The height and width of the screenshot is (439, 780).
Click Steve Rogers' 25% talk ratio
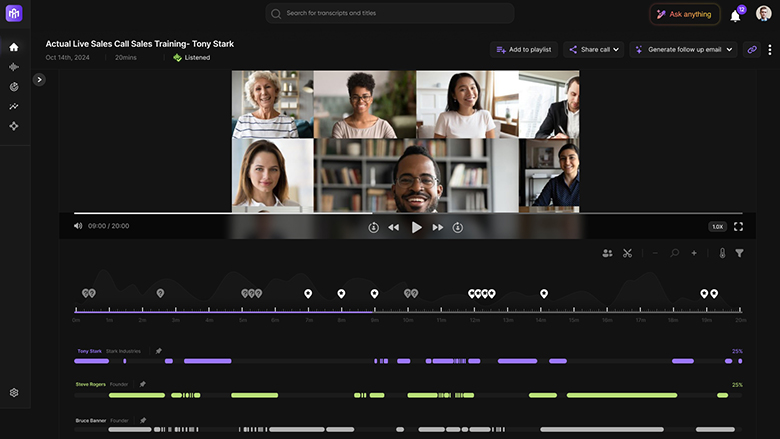pos(737,385)
